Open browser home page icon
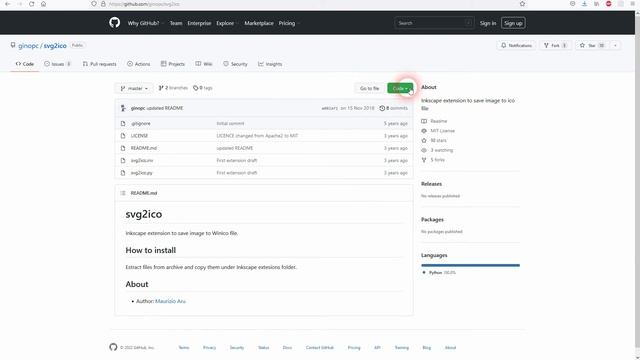The height and width of the screenshot is (360, 640). pos(43,4)
